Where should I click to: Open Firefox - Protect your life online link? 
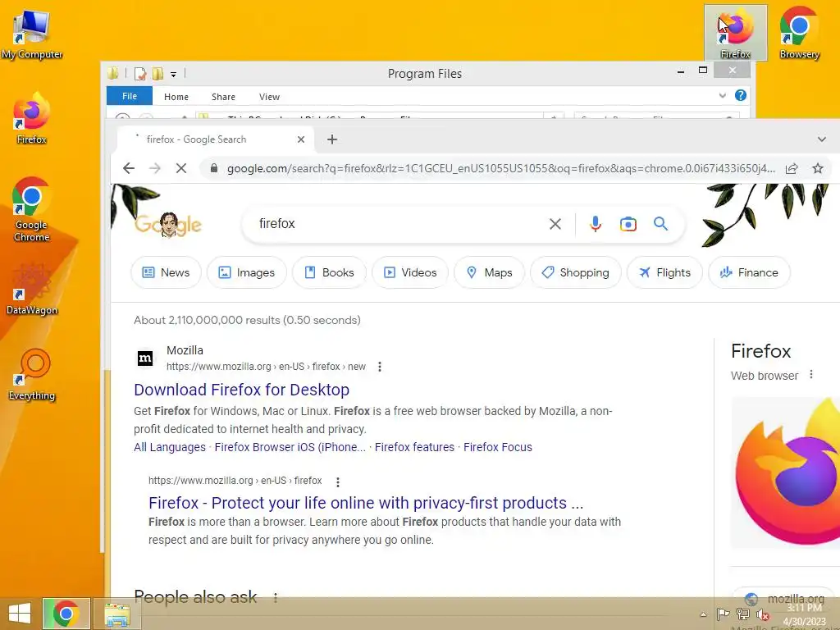[366, 503]
